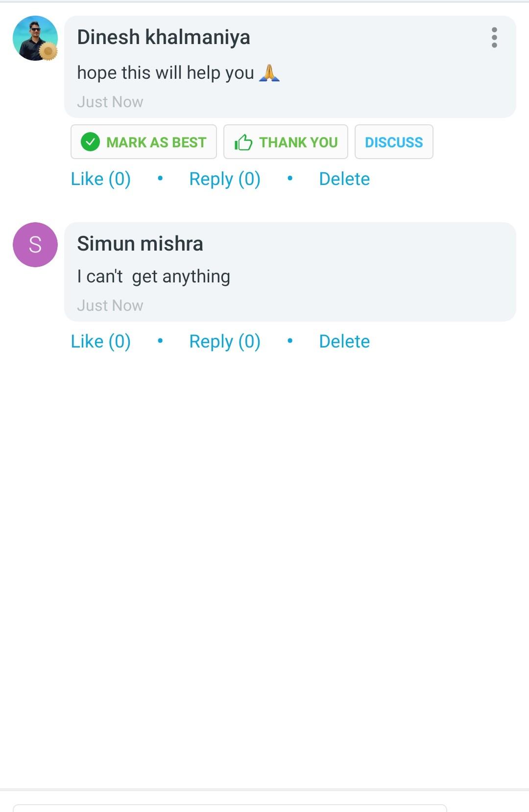Click the green checkmark icon on Mark as Best
The width and height of the screenshot is (529, 812).
coord(90,142)
